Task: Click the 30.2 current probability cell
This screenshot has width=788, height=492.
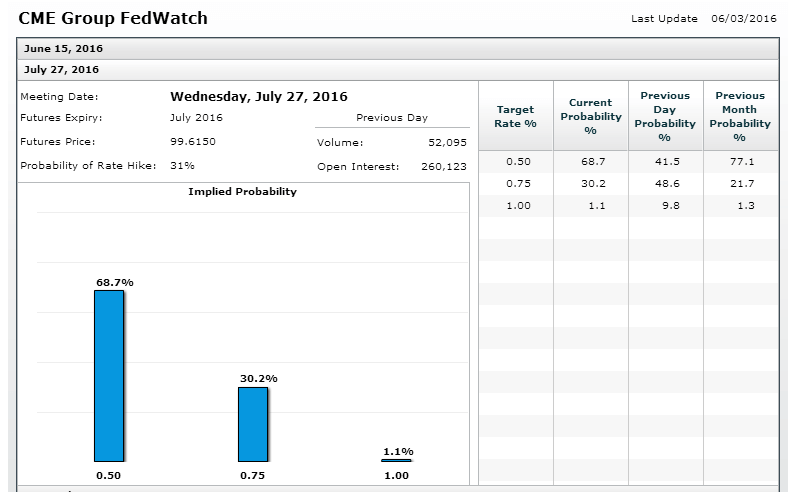Action: coord(593,184)
